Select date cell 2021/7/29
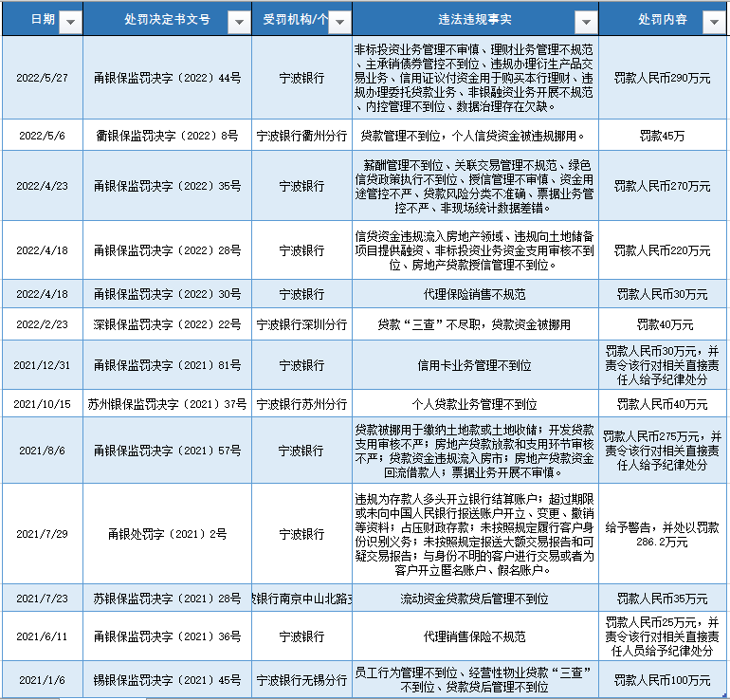The width and height of the screenshot is (730, 700). click(43, 534)
